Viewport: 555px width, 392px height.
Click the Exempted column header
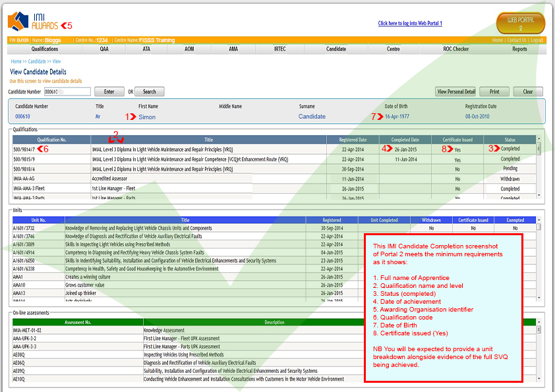515,220
